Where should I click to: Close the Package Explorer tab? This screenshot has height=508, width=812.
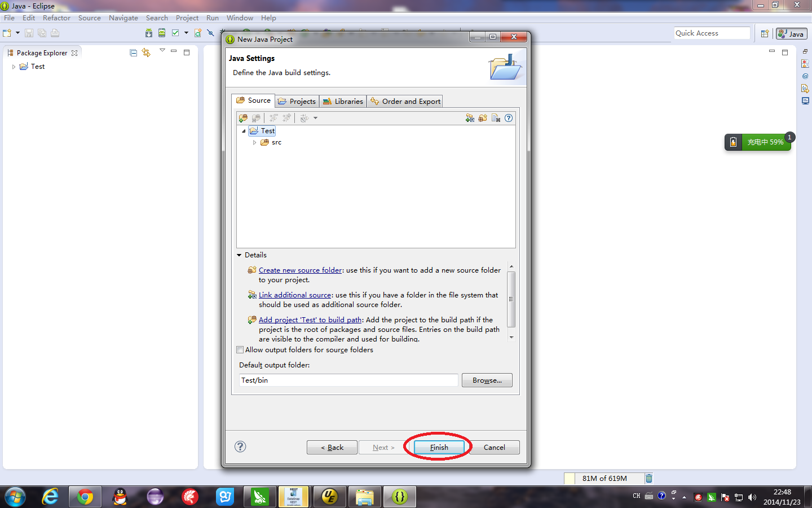[74, 53]
